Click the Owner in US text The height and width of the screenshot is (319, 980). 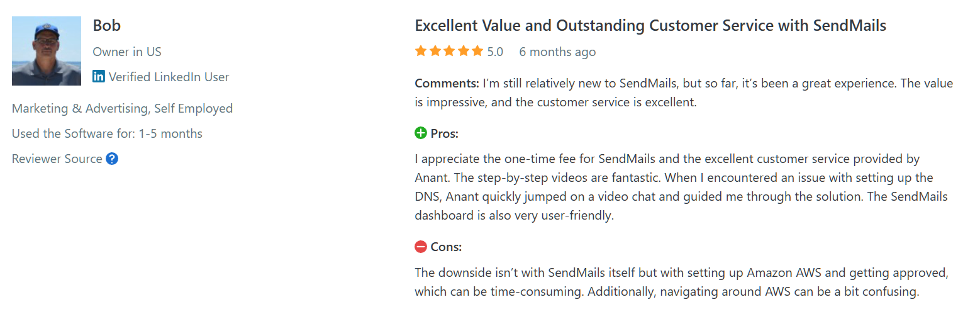127,52
